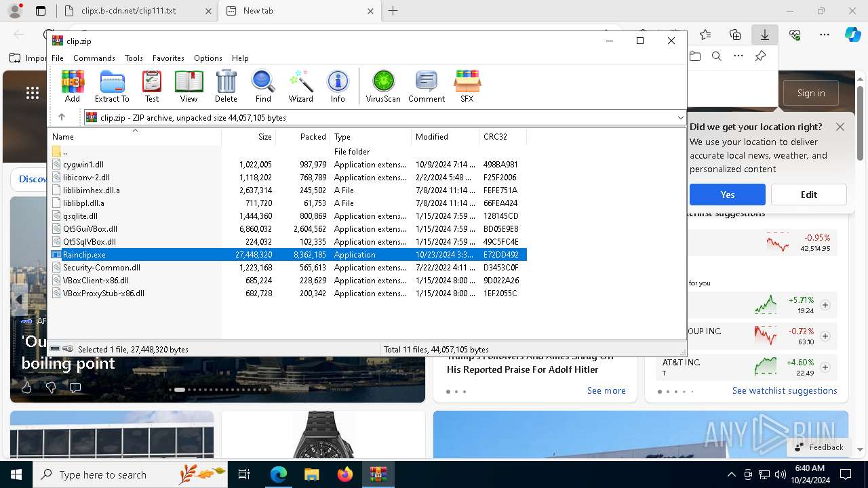Select Qt5GuiVBox.dll file entry
The image size is (868, 488).
[x=90, y=229]
